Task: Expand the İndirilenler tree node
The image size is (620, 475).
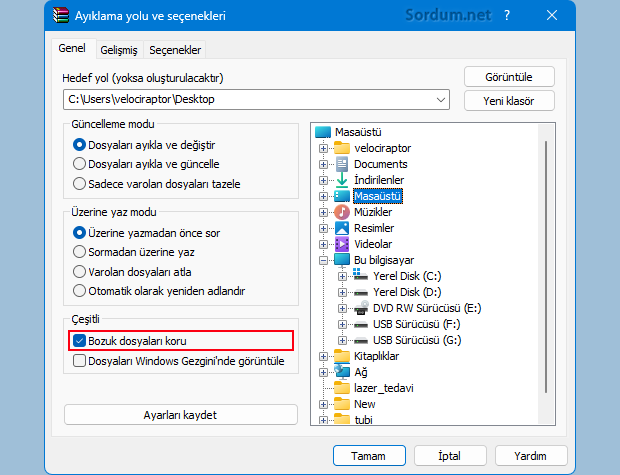Action: pyautogui.click(x=323, y=180)
